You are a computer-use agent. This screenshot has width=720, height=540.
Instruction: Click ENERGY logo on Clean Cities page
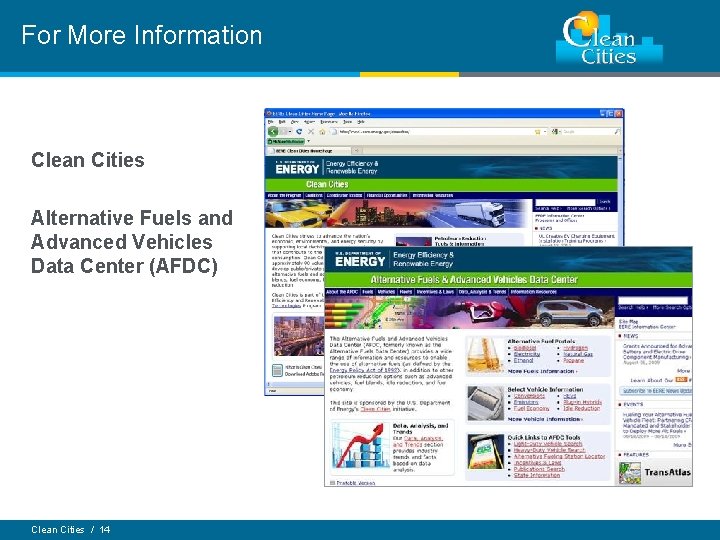tap(297, 168)
